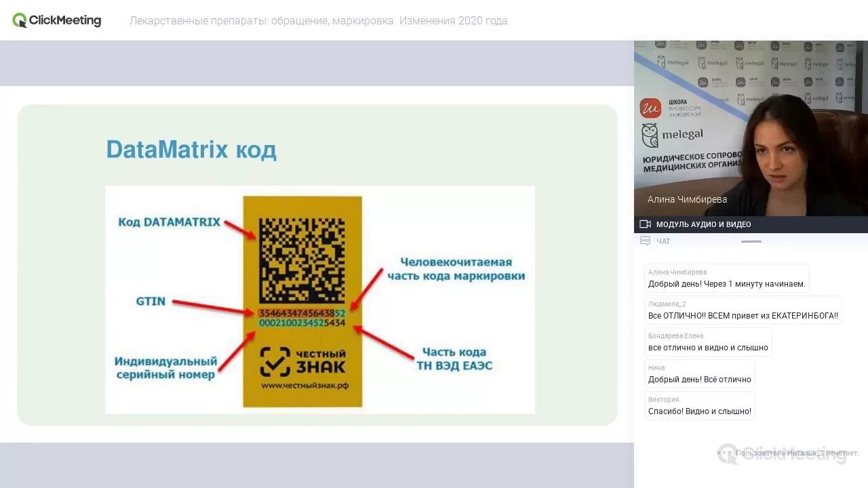Click the presenter name Алина Чимбирева on video
Image resolution: width=868 pixels, height=488 pixels.
tap(687, 199)
